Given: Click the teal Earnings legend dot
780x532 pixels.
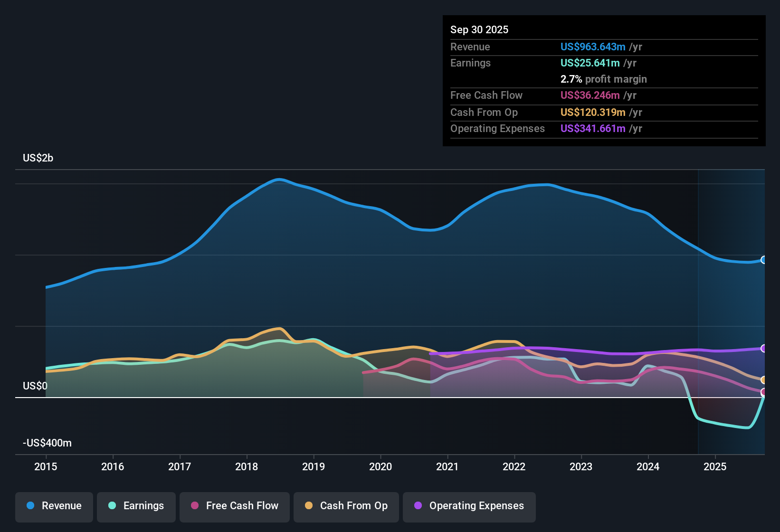Looking at the screenshot, I should pyautogui.click(x=112, y=506).
